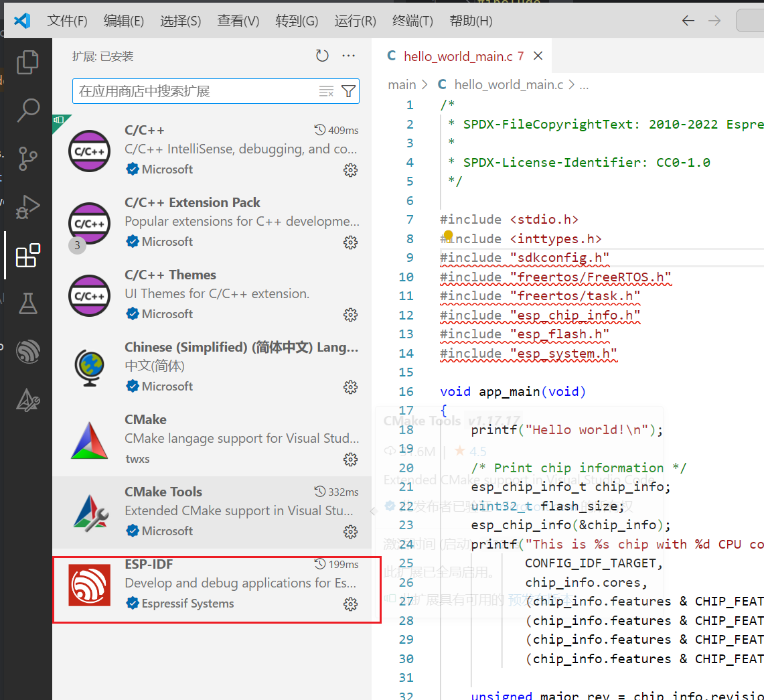Click the extension marketplace search field

point(194,91)
